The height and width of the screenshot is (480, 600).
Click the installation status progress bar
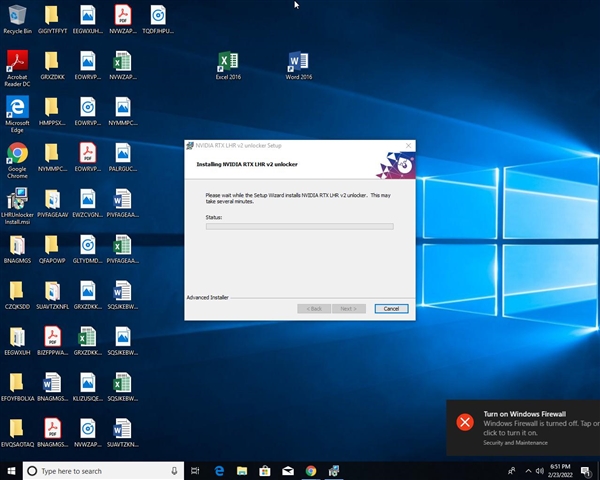point(299,227)
